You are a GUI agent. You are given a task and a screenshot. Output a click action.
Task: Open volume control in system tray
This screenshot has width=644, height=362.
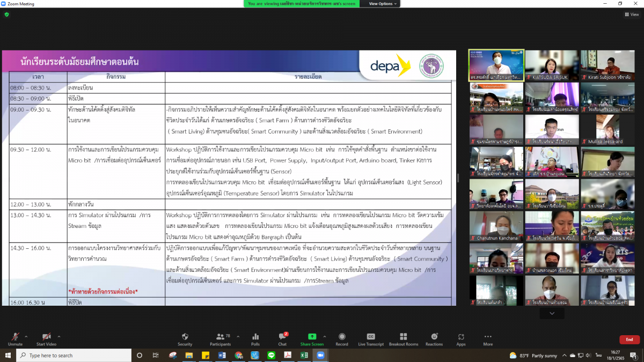tap(589, 355)
